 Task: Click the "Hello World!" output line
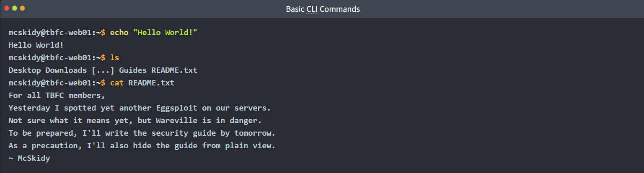click(x=36, y=45)
